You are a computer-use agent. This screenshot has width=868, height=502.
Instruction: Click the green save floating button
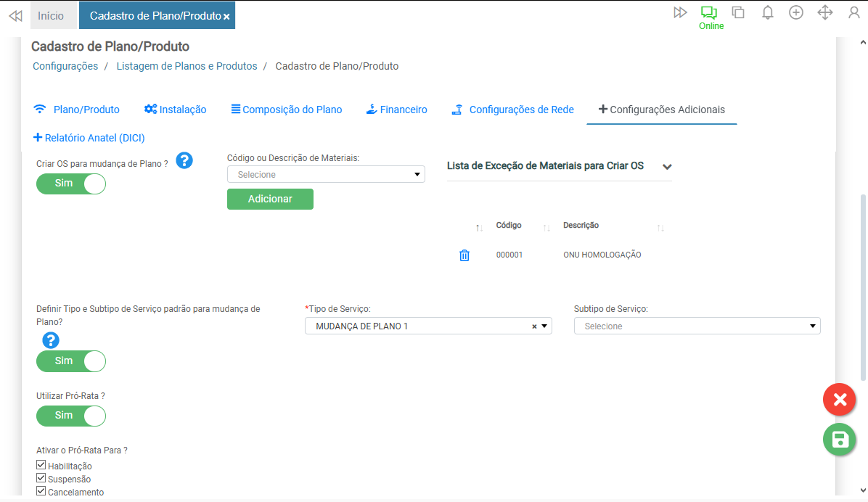[839, 440]
